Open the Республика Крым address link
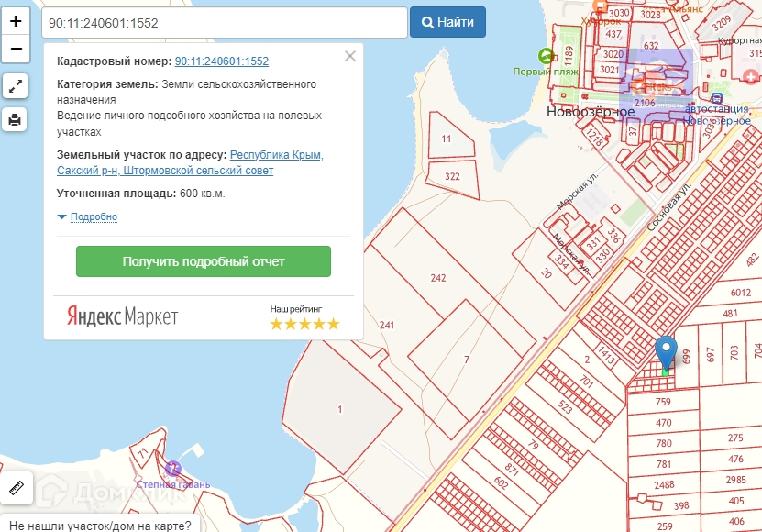Screen dimensions: 762x532 coord(277,155)
